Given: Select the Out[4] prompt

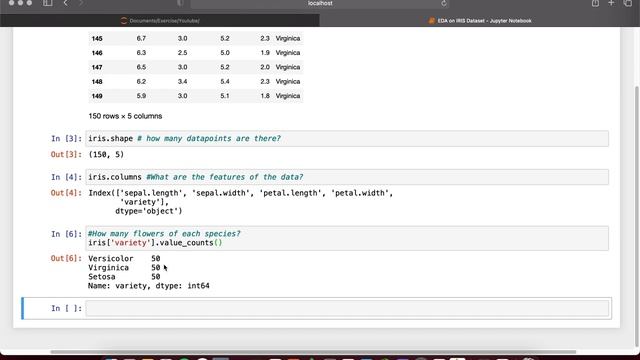Looking at the screenshot, I should [66, 193].
